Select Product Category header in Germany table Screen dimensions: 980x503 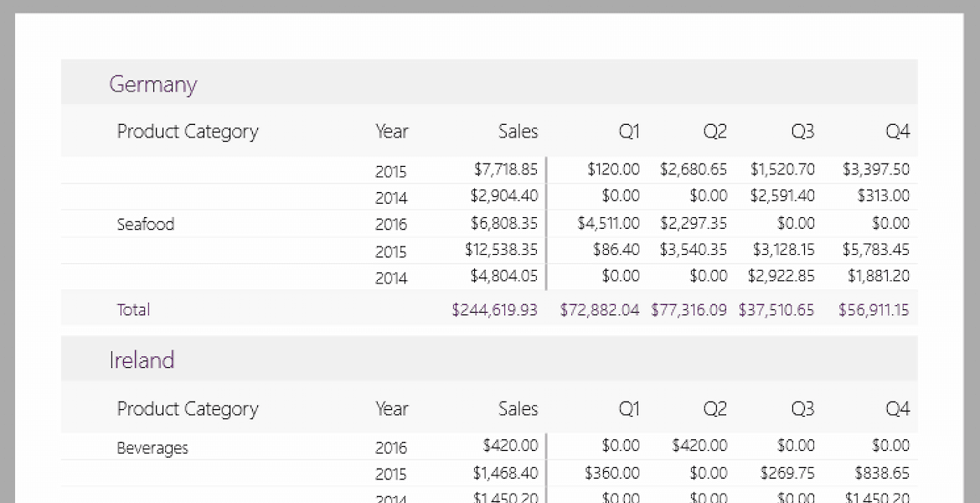pos(188,132)
